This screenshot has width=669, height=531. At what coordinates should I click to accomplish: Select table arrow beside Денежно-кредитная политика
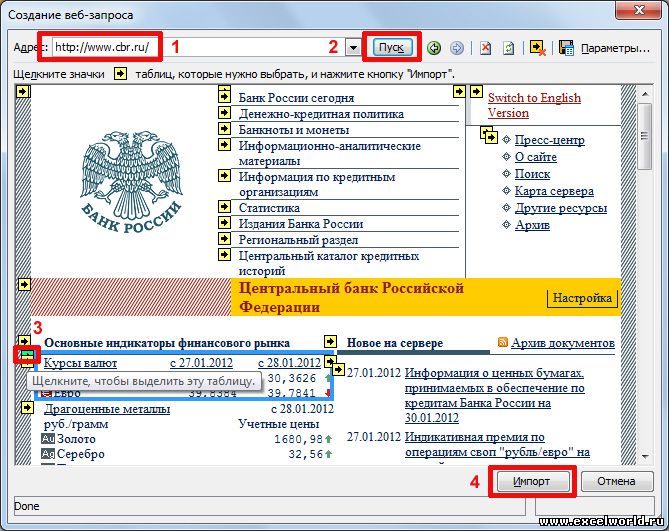point(224,113)
